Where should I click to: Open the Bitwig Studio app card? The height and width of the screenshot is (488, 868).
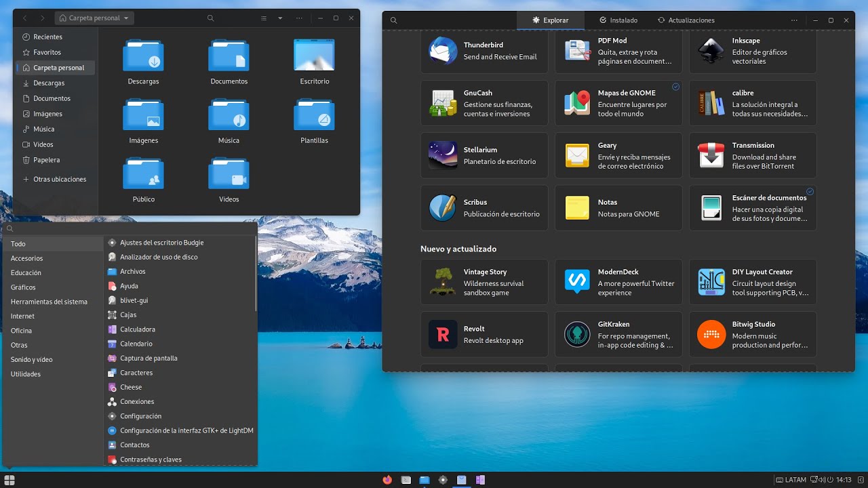coord(753,334)
